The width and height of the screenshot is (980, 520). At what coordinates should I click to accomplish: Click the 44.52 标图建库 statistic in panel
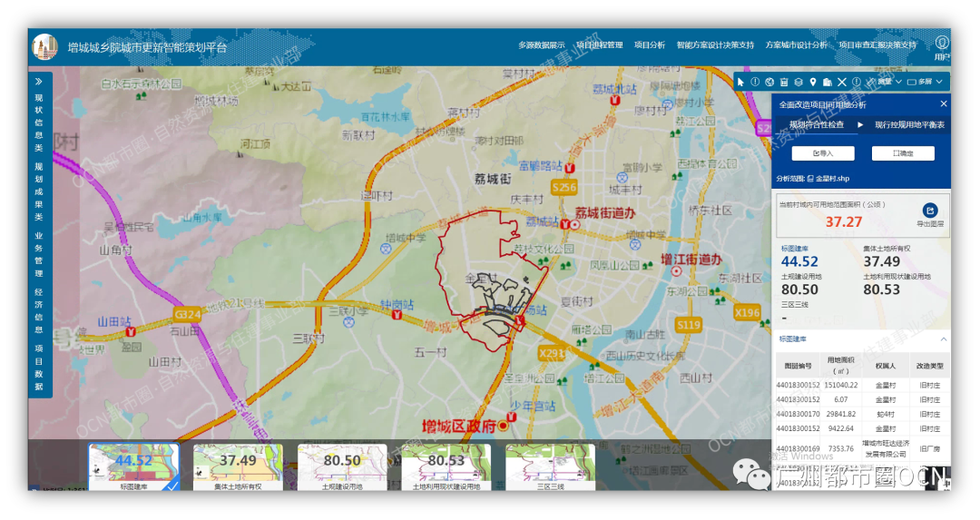click(799, 261)
